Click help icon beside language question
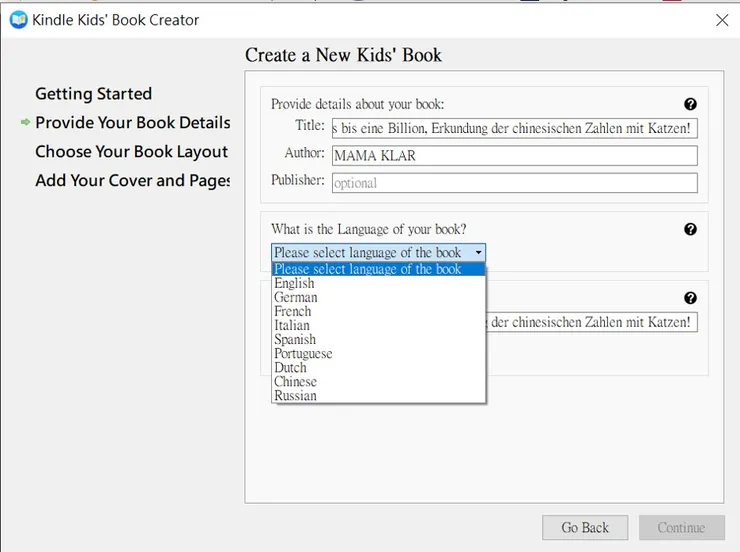Image resolution: width=740 pixels, height=552 pixels. point(690,229)
